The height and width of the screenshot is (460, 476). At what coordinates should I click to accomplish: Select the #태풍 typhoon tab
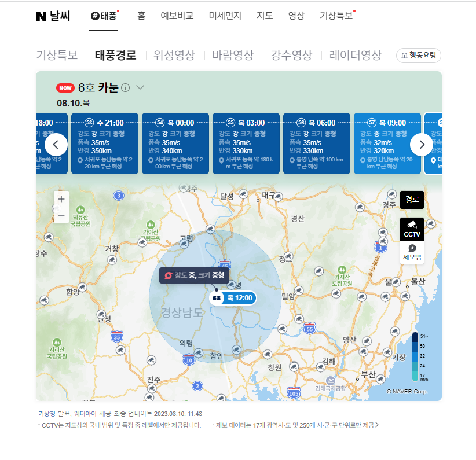[x=104, y=16]
